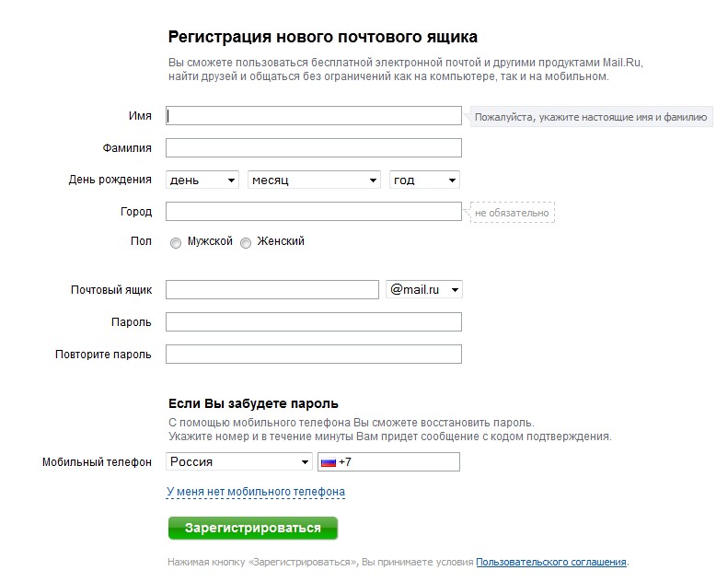Click the Город input field
Viewport: 728px width, 582px height.
pos(314,212)
